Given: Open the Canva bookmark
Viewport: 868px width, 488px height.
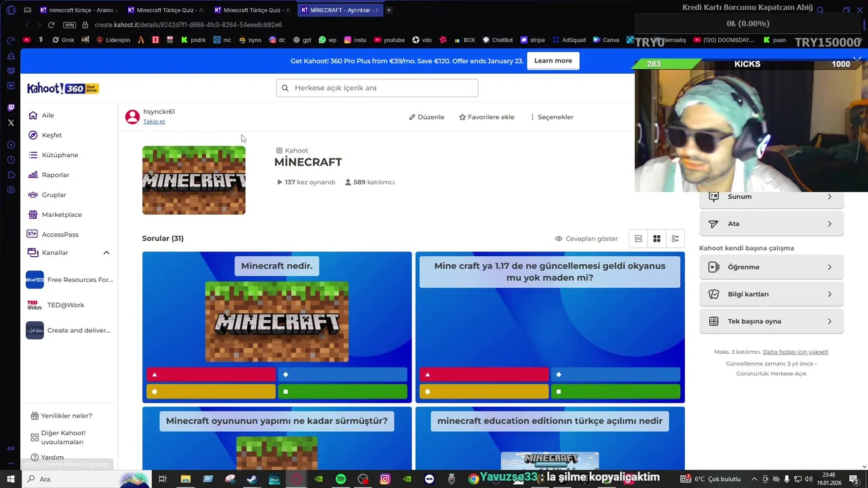Looking at the screenshot, I should [x=606, y=40].
